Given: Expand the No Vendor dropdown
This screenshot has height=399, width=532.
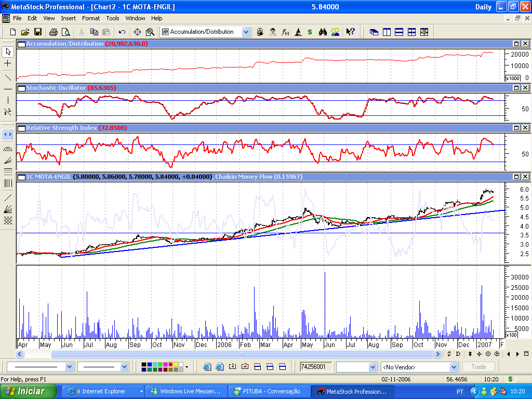Looking at the screenshot, I should point(454,367).
